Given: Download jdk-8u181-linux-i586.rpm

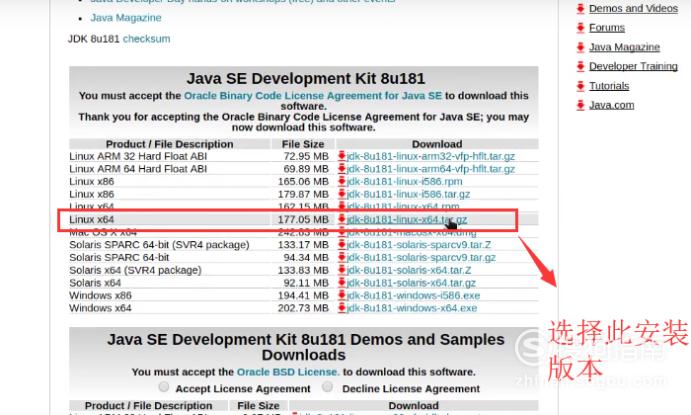Looking at the screenshot, I should point(404,182).
